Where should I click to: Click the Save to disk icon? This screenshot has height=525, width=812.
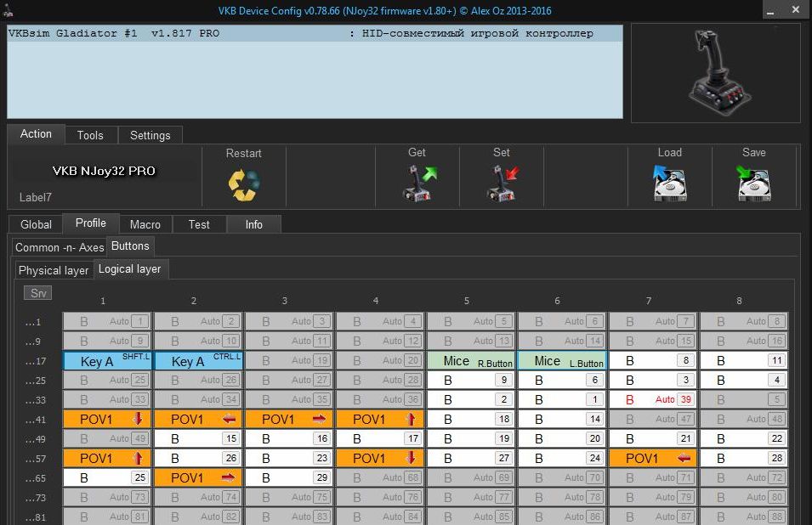[x=753, y=183]
